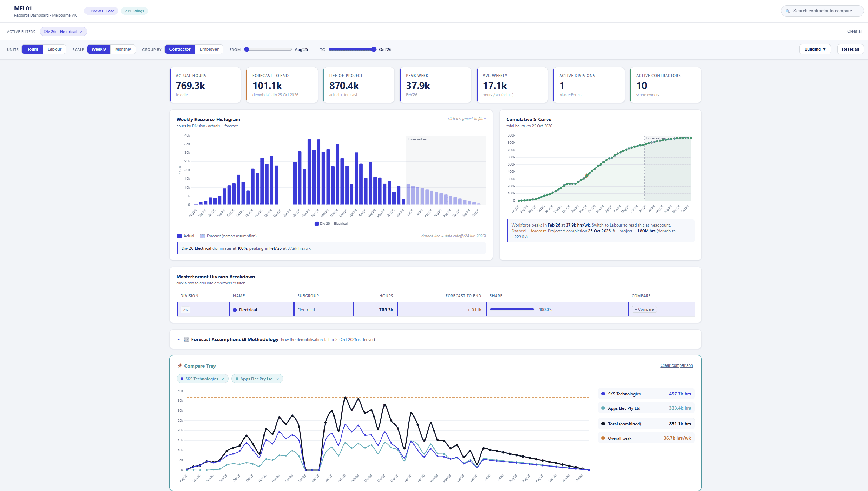
Task: Click the search magnifier icon
Action: [x=788, y=11]
